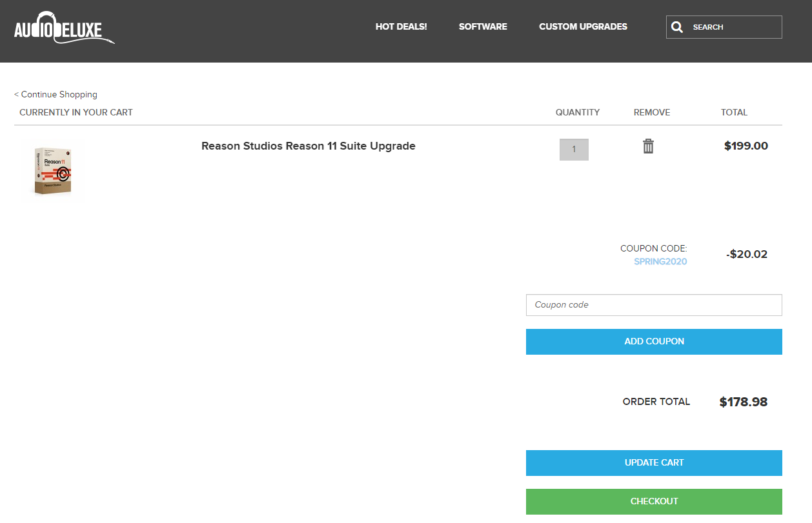
Task: Open the Hot Deals! menu
Action: 401,26
